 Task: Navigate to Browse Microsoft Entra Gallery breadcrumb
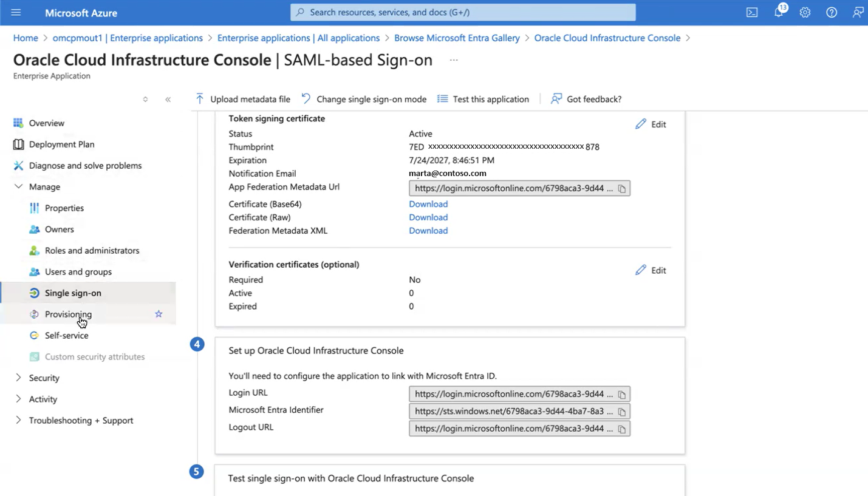(x=457, y=38)
